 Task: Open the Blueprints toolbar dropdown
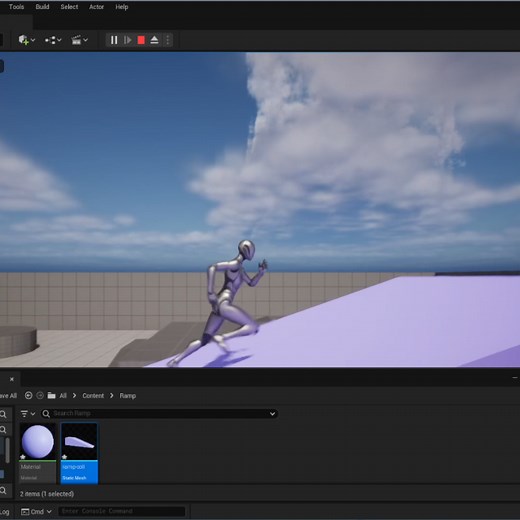pos(53,40)
